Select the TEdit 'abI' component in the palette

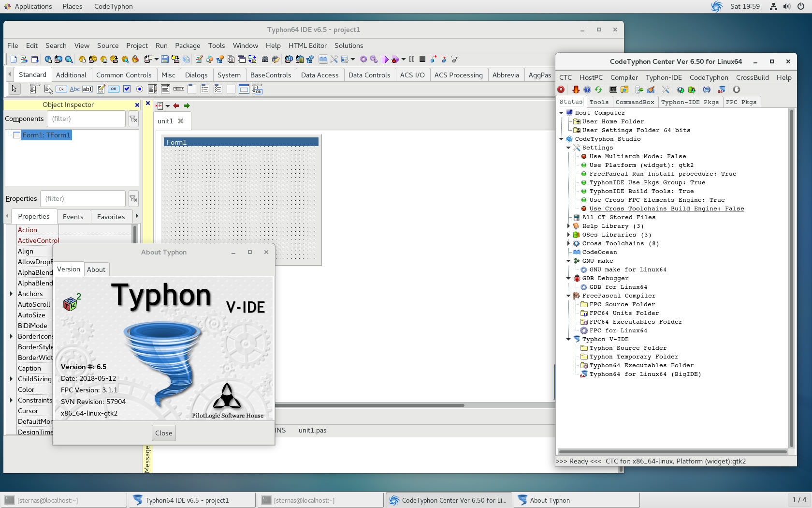coord(87,89)
